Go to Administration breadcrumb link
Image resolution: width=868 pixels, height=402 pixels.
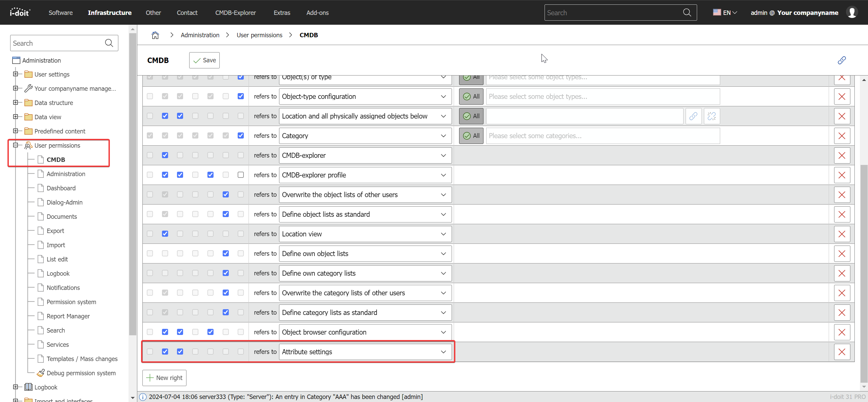click(200, 35)
